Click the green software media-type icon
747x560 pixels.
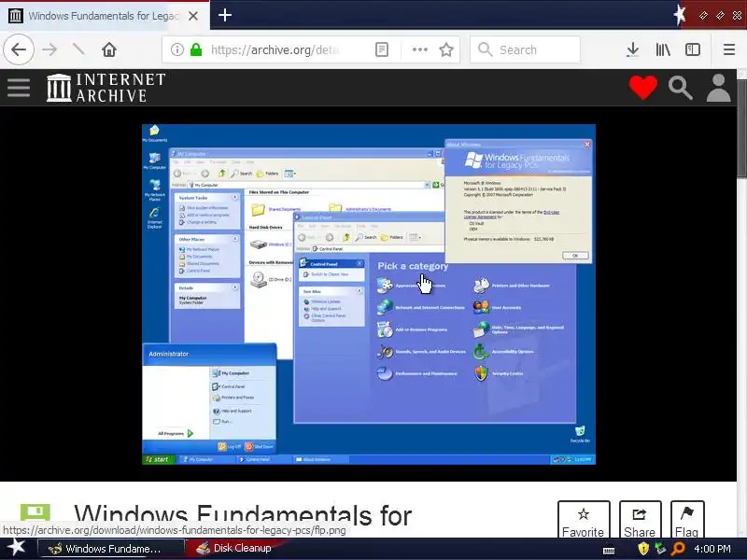[35, 513]
